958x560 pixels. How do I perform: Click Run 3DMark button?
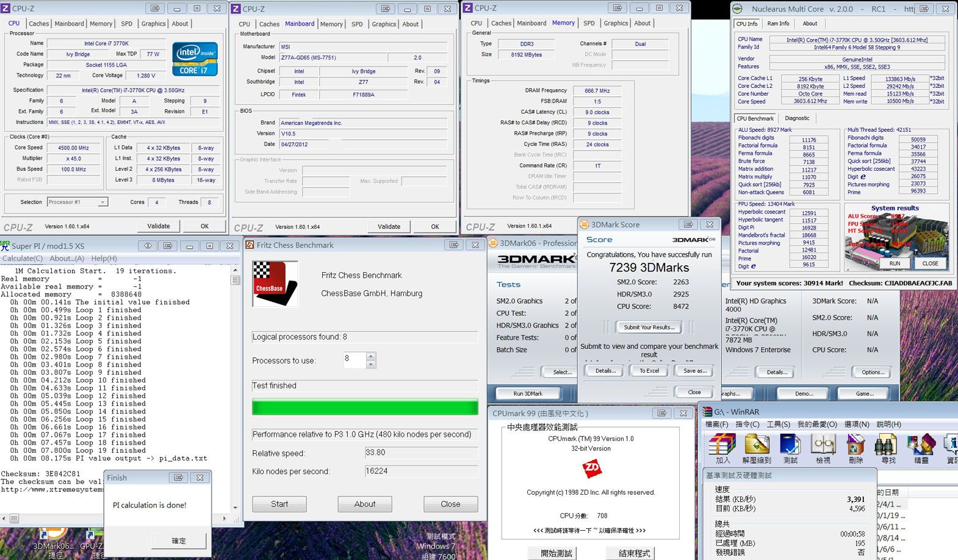coord(528,393)
